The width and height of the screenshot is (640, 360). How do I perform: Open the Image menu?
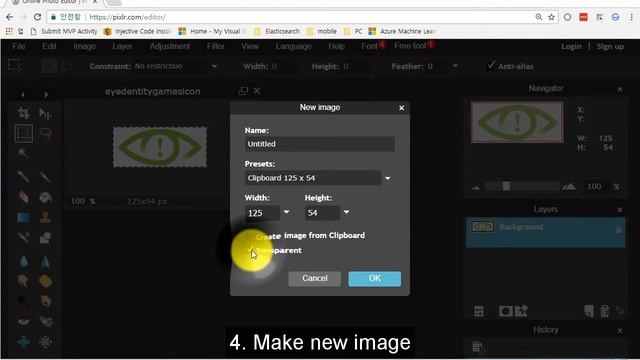[x=84, y=46]
